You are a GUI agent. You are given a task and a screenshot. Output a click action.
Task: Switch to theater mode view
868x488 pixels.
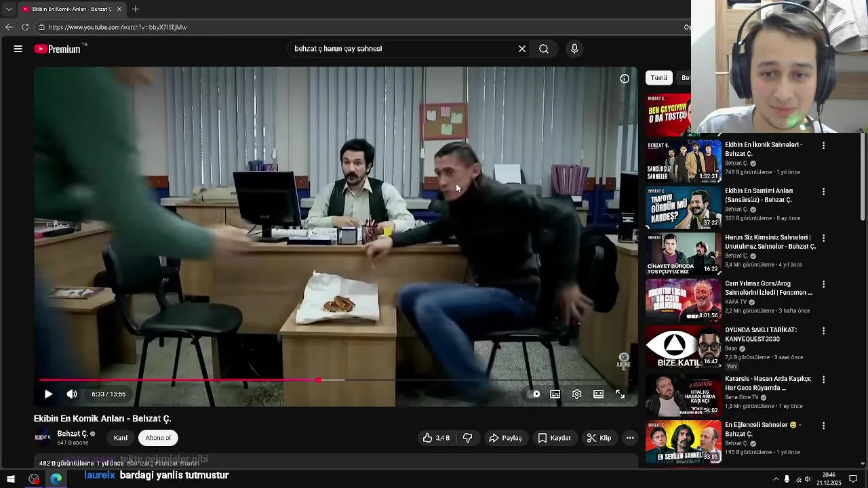click(x=599, y=394)
